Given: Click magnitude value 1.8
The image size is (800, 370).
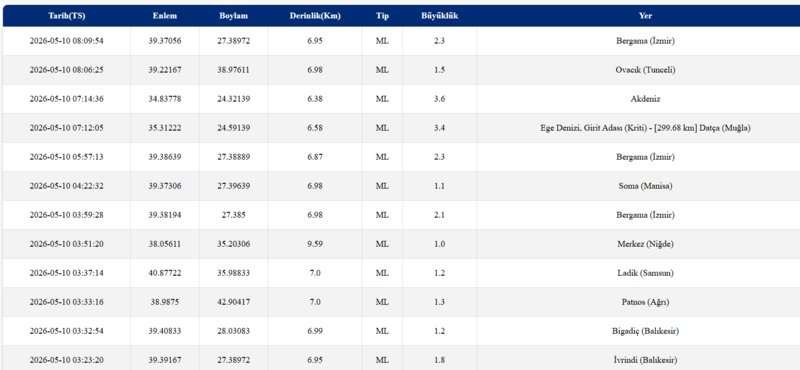Looking at the screenshot, I should 439,360.
